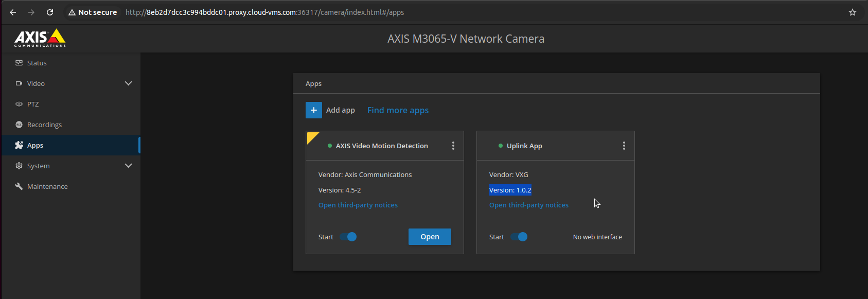The width and height of the screenshot is (868, 299).
Task: Select Recordings in the sidebar
Action: point(44,125)
